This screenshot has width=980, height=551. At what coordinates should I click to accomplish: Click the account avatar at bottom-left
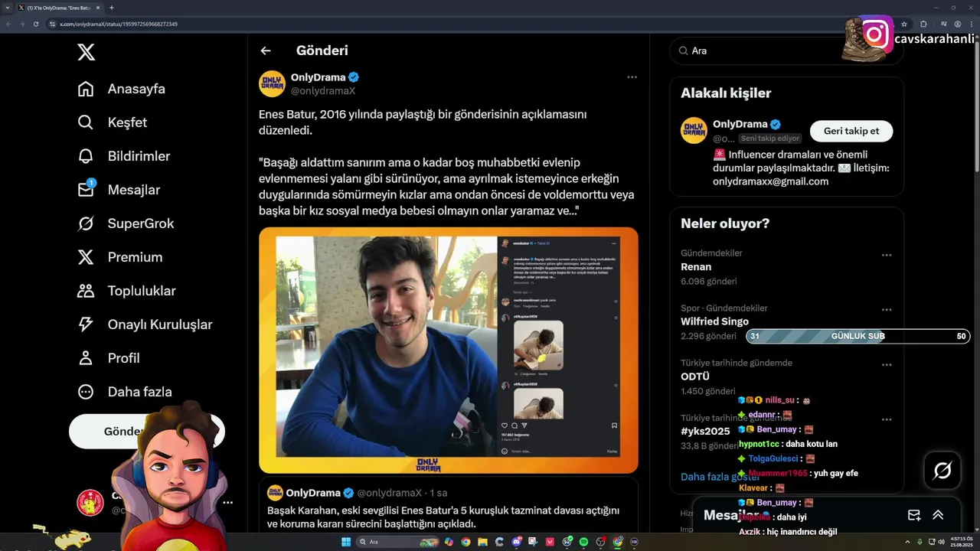click(90, 503)
